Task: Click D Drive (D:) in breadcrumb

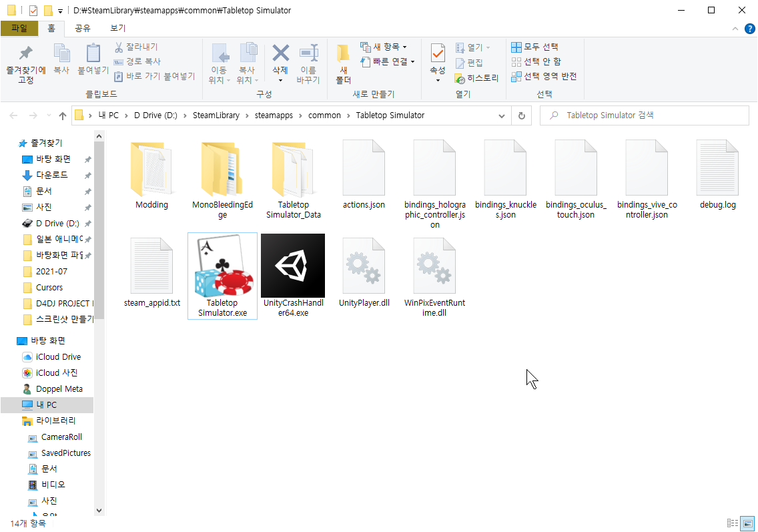Action: [155, 115]
